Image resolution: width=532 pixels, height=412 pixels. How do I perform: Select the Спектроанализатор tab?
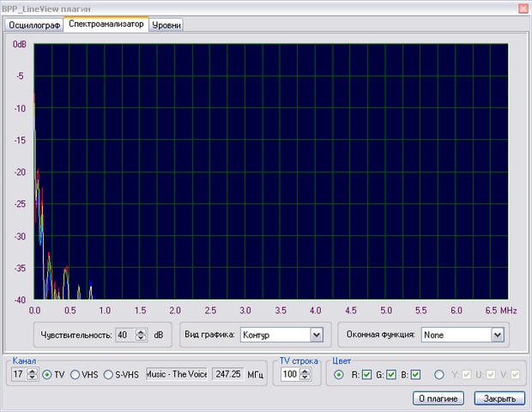(106, 24)
